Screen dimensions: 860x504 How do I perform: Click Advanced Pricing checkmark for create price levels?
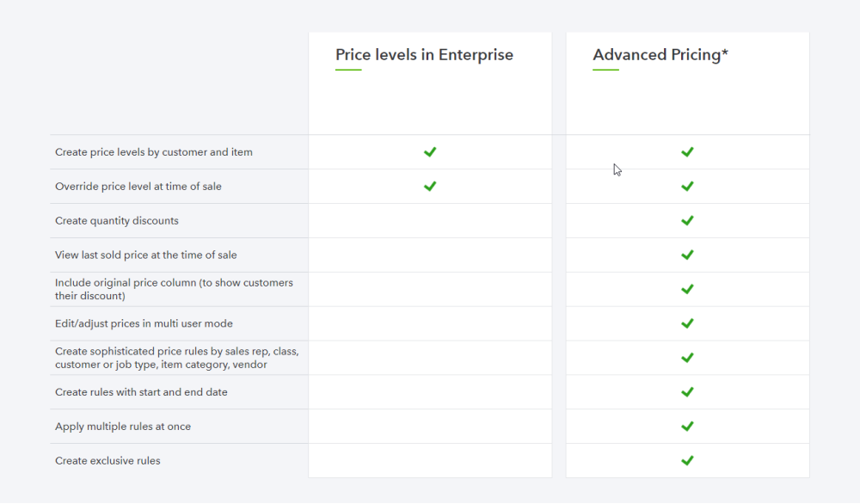(x=687, y=152)
